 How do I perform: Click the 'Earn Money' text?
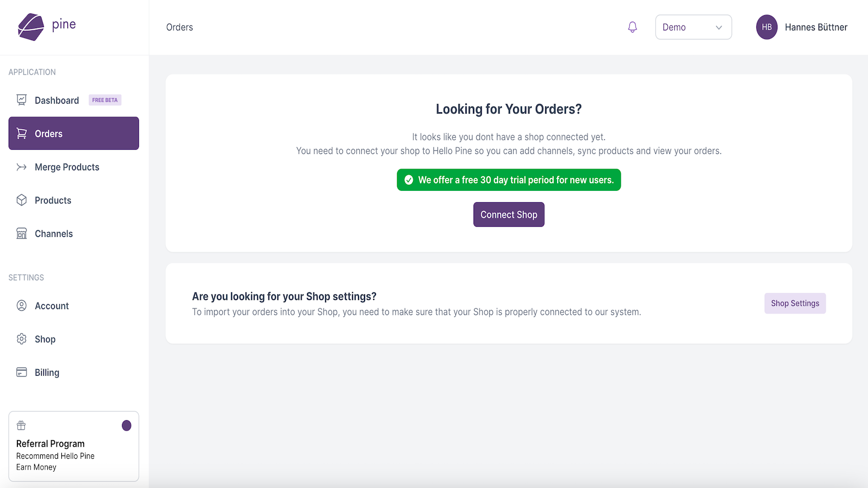(x=36, y=467)
